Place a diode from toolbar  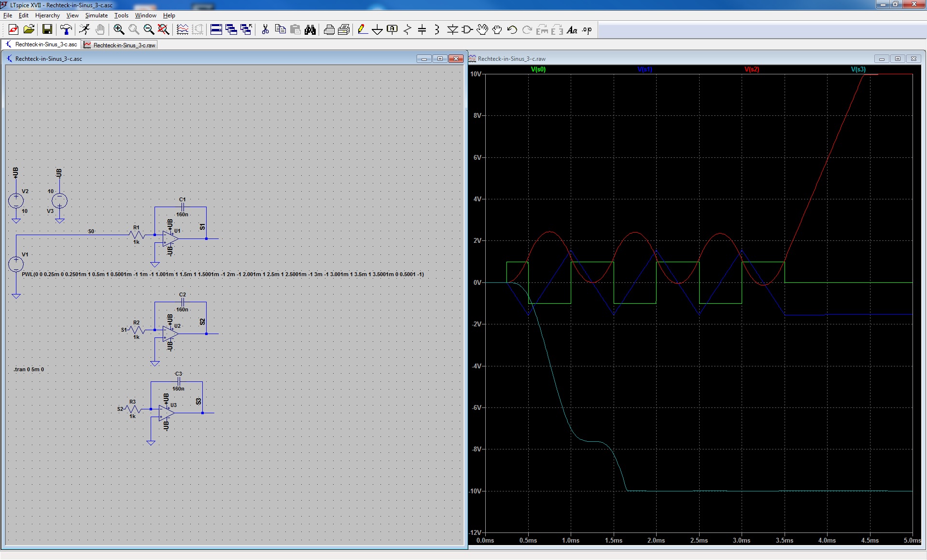coord(452,30)
